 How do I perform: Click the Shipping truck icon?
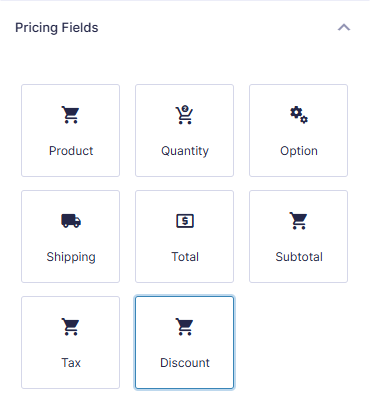(x=71, y=221)
